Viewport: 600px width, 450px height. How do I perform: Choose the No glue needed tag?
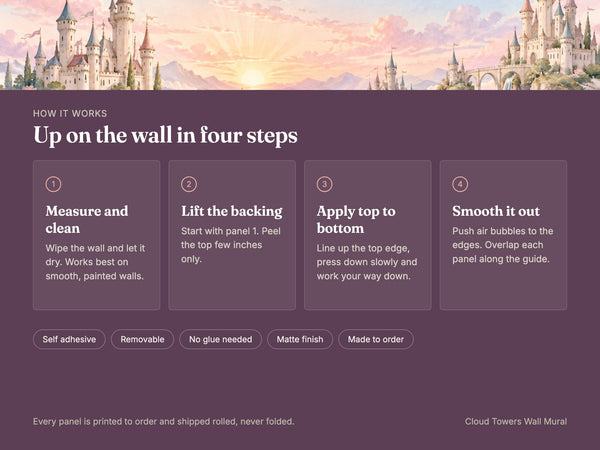(221, 339)
